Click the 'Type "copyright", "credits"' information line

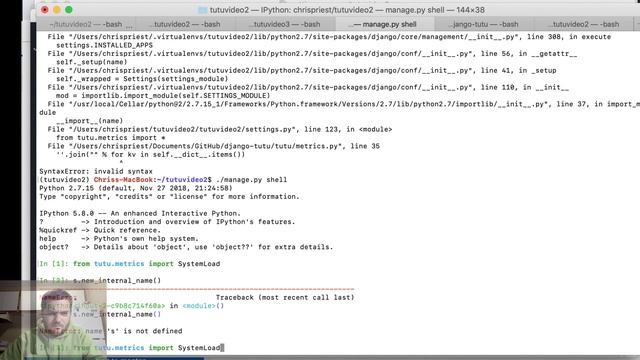point(169,196)
